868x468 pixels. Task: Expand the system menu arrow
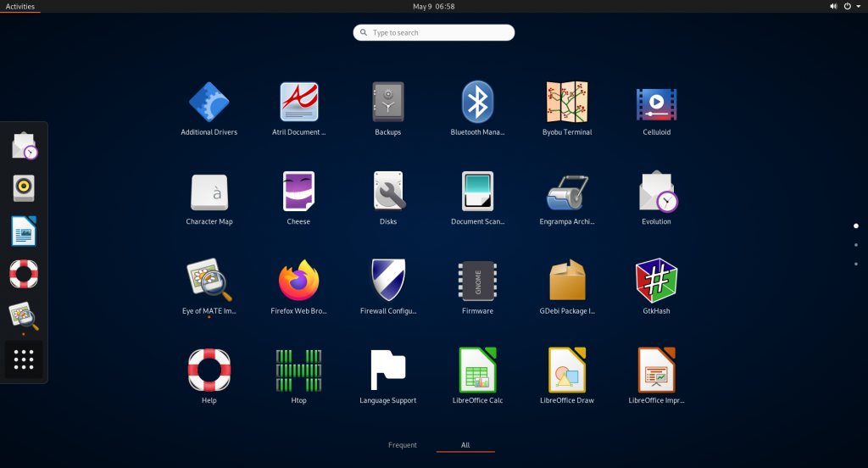(x=859, y=7)
